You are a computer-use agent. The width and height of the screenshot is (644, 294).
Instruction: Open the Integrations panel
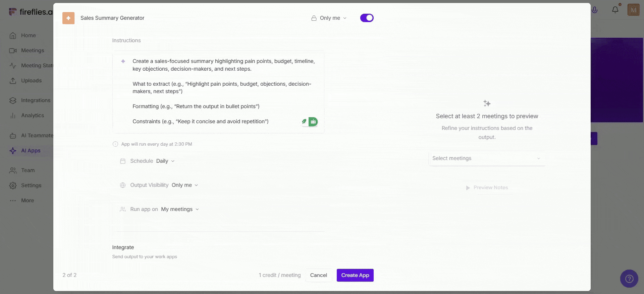(35, 100)
